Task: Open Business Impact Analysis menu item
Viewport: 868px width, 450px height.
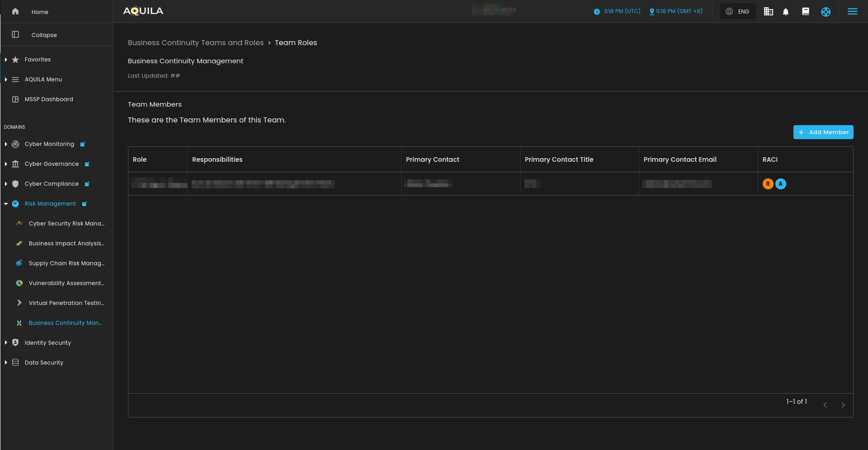Action: pos(66,244)
